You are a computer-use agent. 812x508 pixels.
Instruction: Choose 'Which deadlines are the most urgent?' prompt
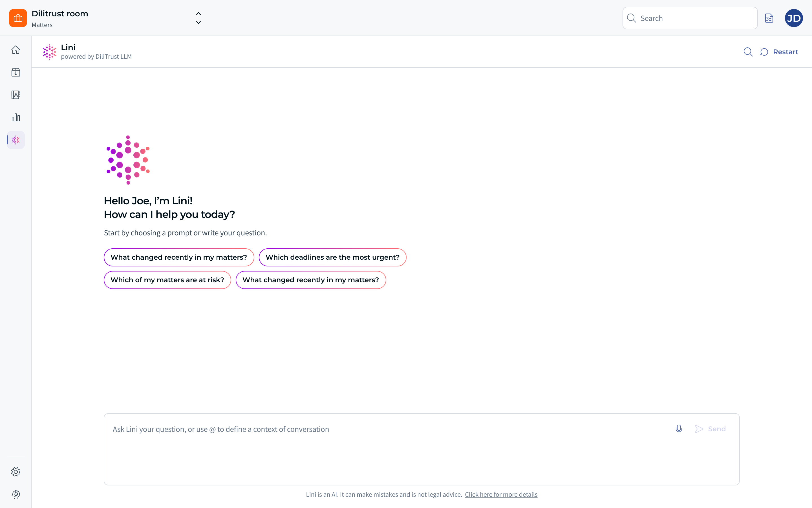(x=332, y=257)
